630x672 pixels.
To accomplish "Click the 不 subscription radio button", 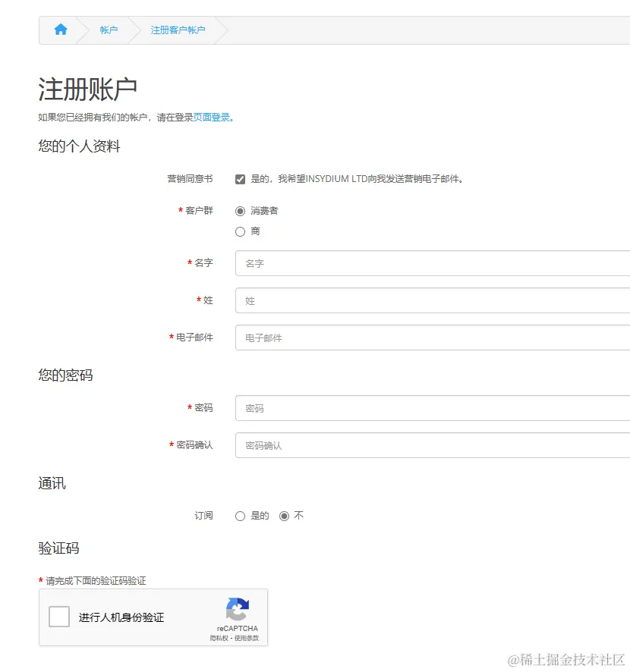I will [x=283, y=515].
